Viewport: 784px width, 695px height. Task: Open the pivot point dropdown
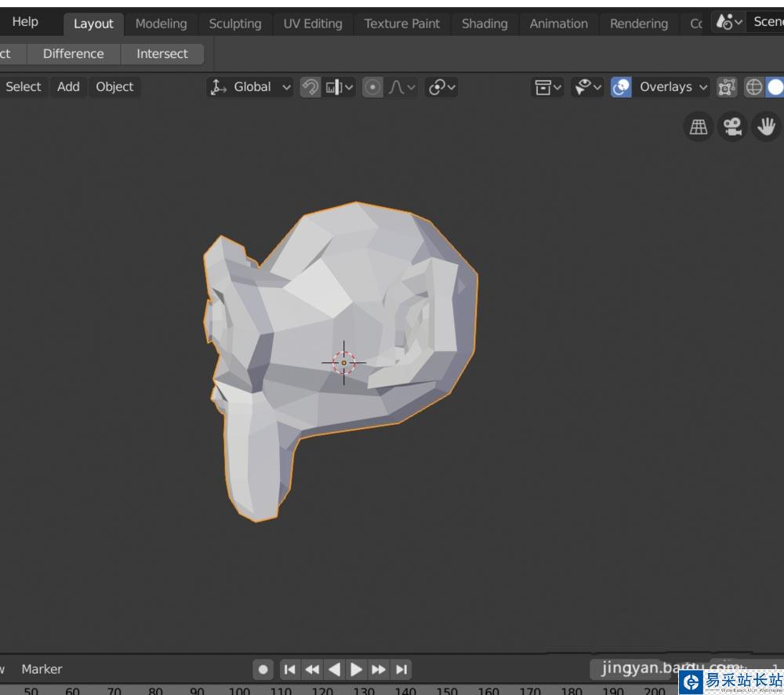click(x=441, y=87)
